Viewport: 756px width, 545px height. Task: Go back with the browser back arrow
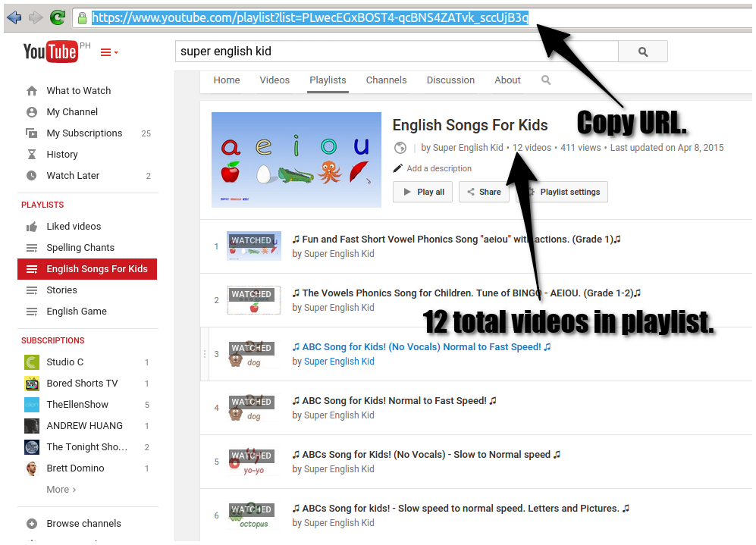coord(14,18)
